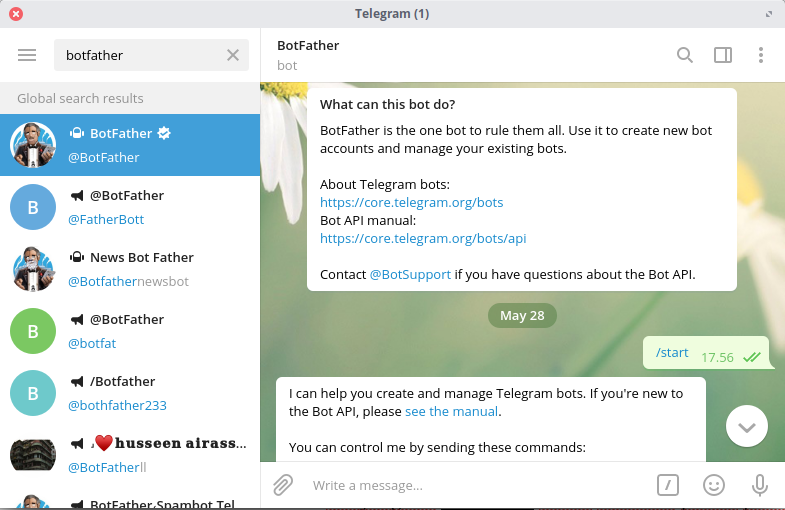Click the bot status under BotFather header

pos(287,66)
